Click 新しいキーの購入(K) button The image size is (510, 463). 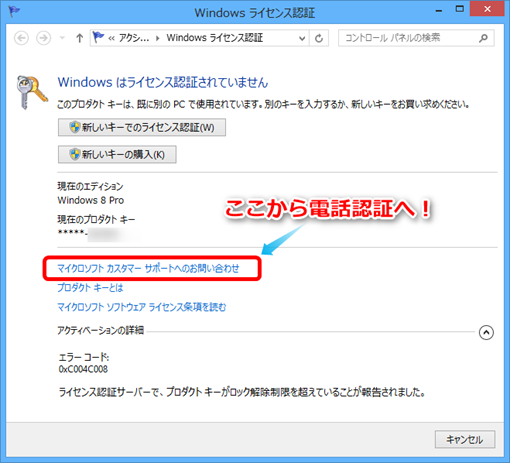coord(117,154)
